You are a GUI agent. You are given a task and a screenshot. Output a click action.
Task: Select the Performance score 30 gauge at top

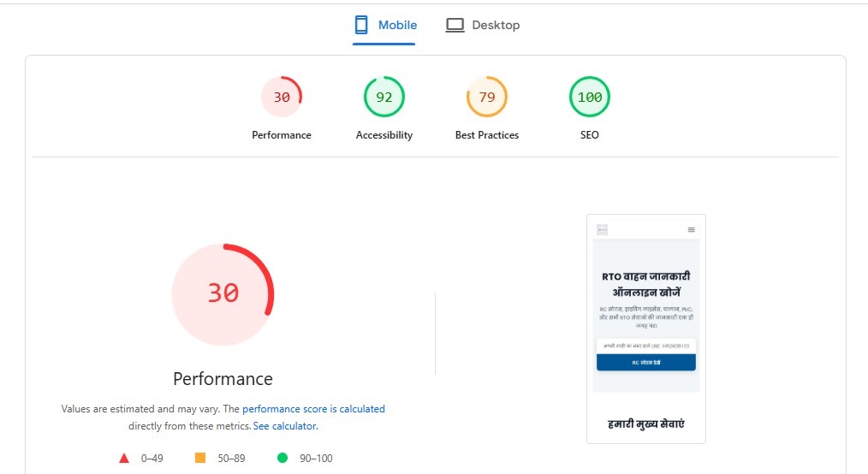click(x=282, y=98)
